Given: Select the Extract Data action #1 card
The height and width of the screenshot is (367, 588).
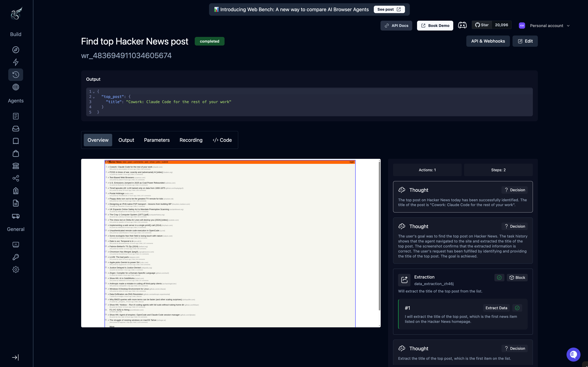Looking at the screenshot, I should [x=463, y=314].
